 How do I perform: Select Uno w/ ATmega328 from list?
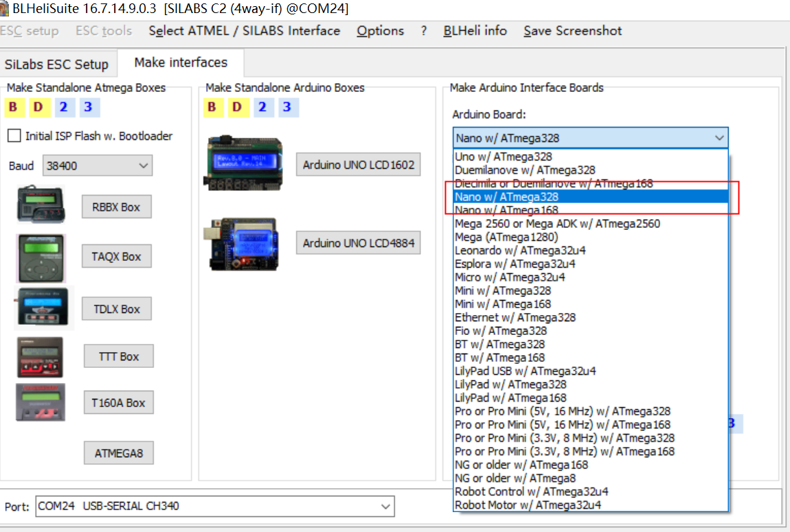(591, 157)
